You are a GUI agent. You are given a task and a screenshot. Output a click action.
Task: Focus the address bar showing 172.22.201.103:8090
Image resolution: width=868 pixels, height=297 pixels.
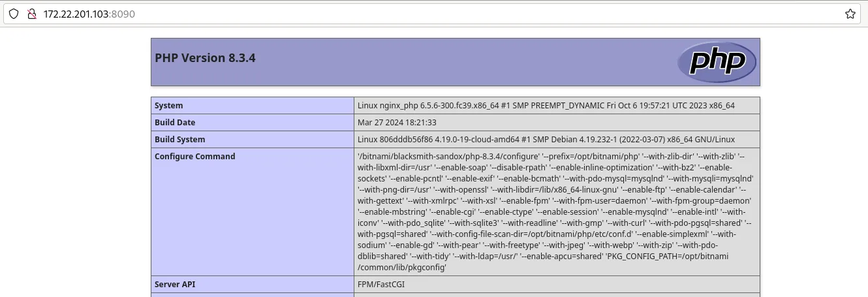click(431, 14)
